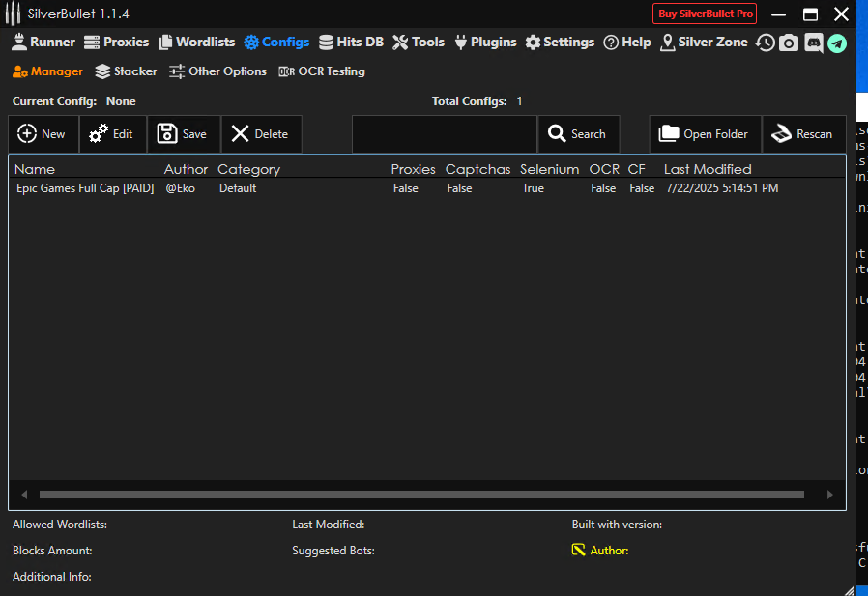Click the horizontal scrollbar right arrow
The height and width of the screenshot is (596, 868).
pos(829,495)
